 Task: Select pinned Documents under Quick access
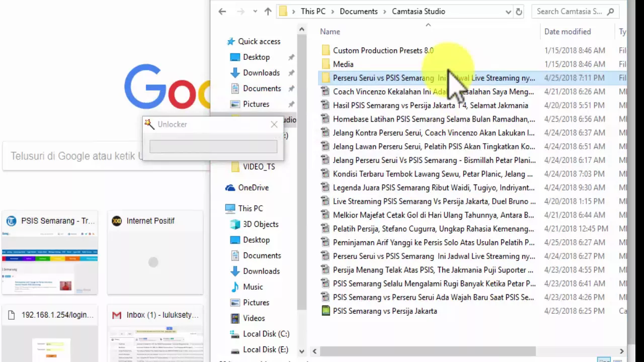pyautogui.click(x=262, y=88)
